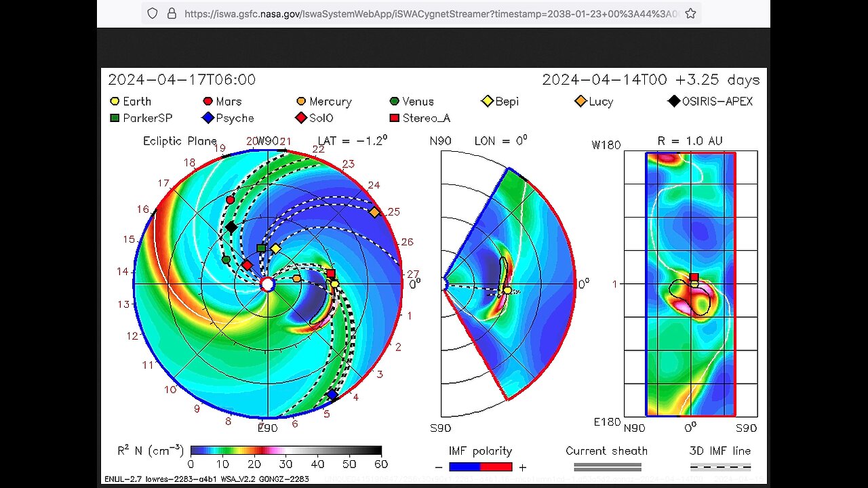The width and height of the screenshot is (868, 488).
Task: Click the yellow Earth legend marker
Action: coord(115,102)
